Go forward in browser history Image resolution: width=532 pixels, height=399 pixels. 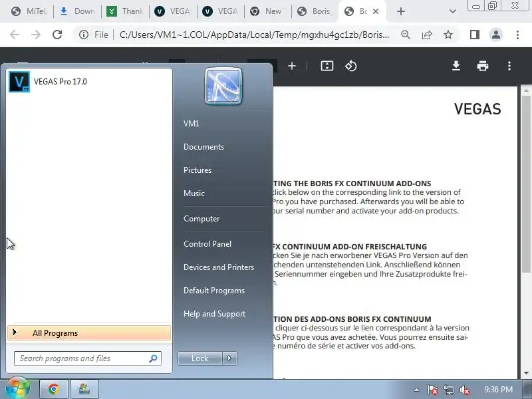pos(36,35)
